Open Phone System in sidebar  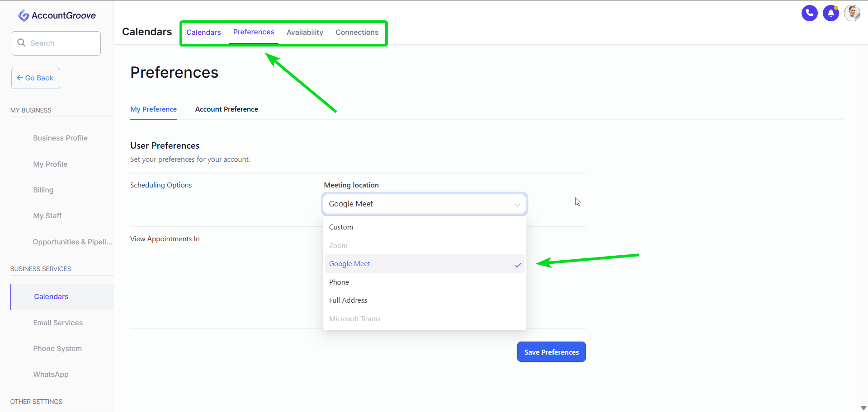[x=57, y=349]
